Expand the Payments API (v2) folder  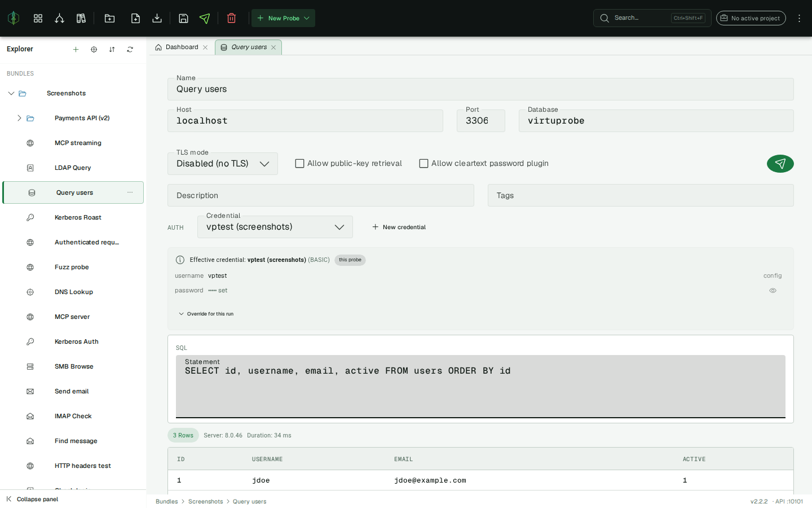pos(19,118)
